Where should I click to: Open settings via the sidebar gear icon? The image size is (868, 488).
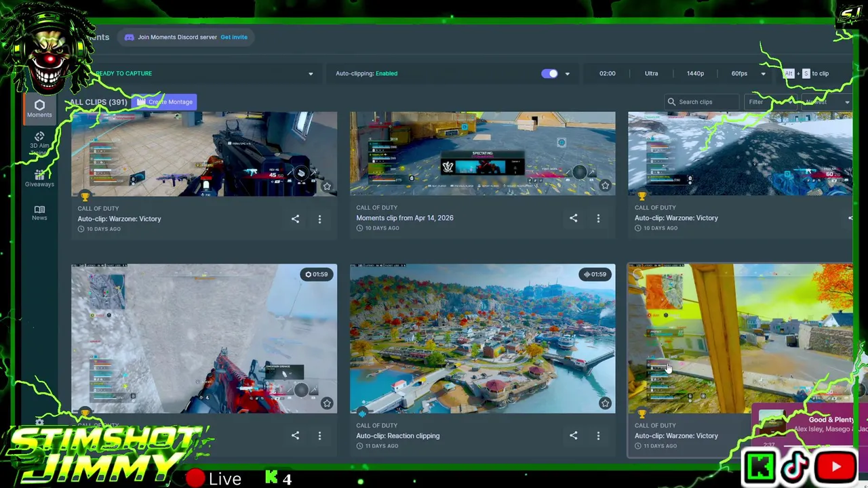(x=39, y=423)
